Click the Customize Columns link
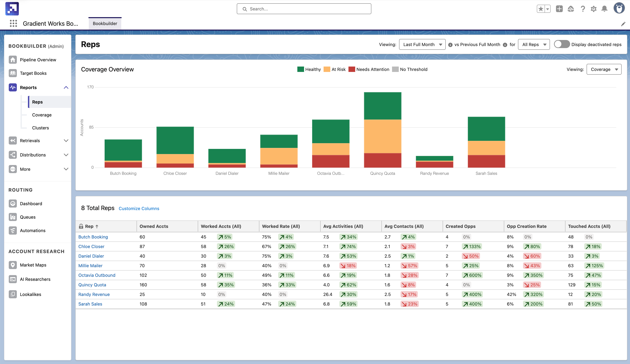 [x=139, y=208]
